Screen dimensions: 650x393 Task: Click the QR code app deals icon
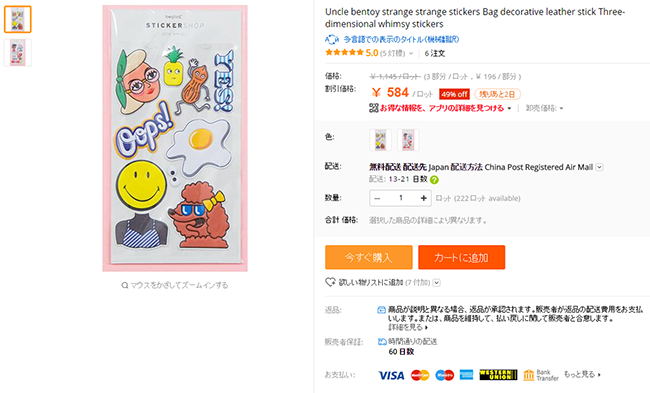coord(373,108)
